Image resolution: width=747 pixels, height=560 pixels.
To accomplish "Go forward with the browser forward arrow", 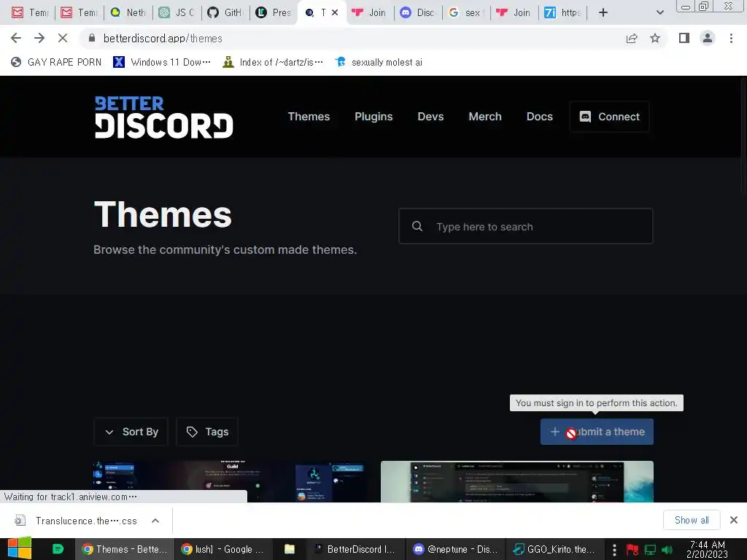I will pyautogui.click(x=39, y=38).
